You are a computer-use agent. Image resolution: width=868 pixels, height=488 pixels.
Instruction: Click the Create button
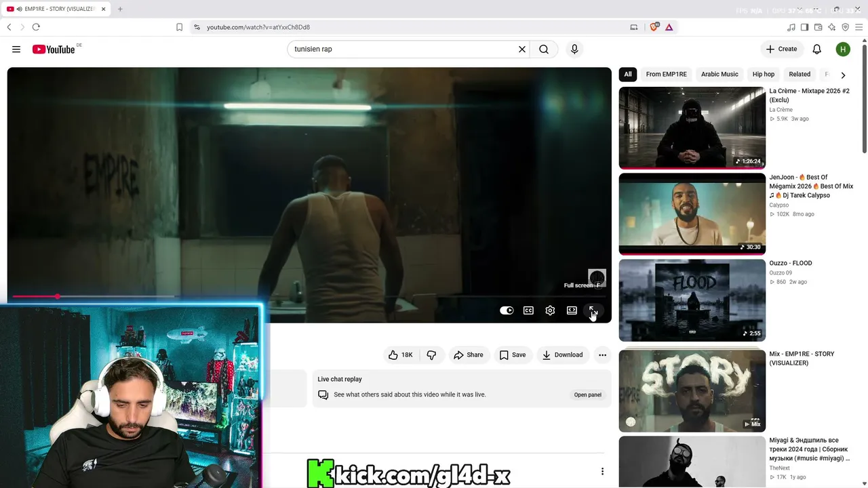tap(781, 49)
